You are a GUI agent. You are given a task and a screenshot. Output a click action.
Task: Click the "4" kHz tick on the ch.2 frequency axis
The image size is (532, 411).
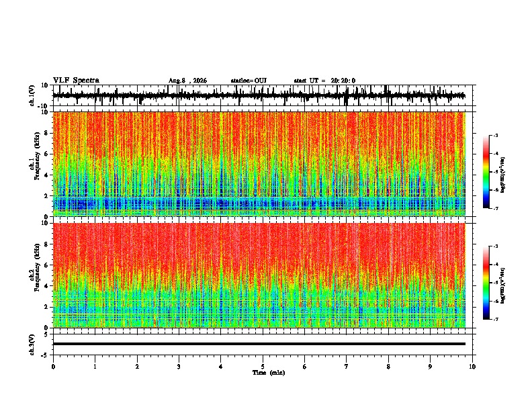click(x=46, y=286)
